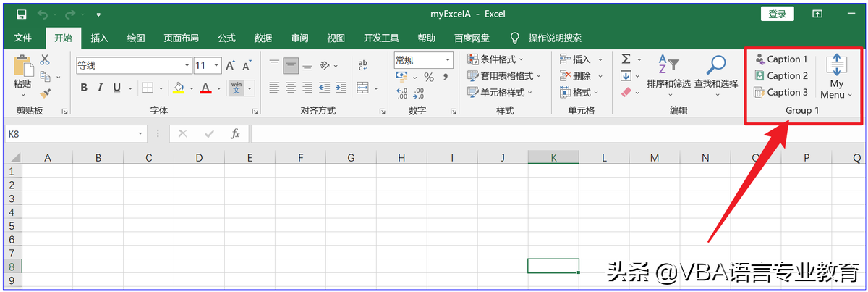Select column K header

553,158
